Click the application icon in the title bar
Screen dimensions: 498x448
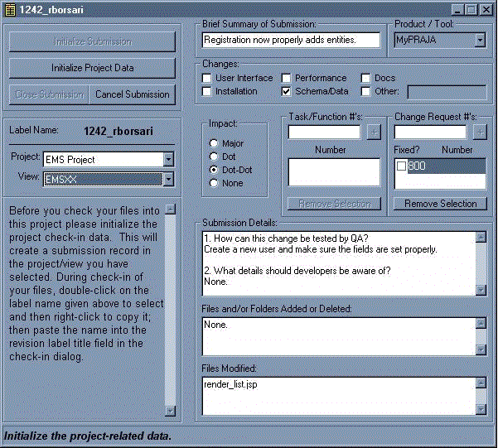10,9
